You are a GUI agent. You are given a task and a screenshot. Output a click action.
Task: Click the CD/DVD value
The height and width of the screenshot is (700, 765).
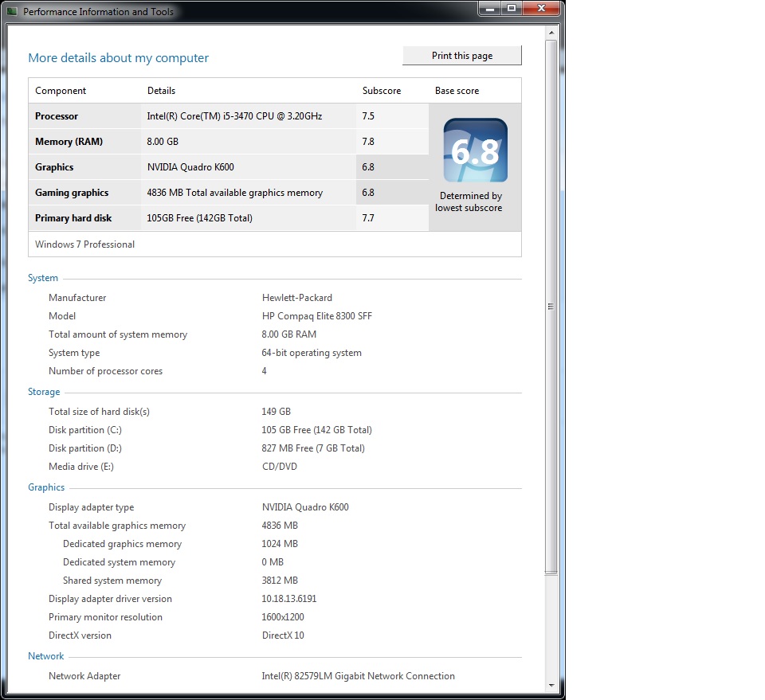(280, 467)
